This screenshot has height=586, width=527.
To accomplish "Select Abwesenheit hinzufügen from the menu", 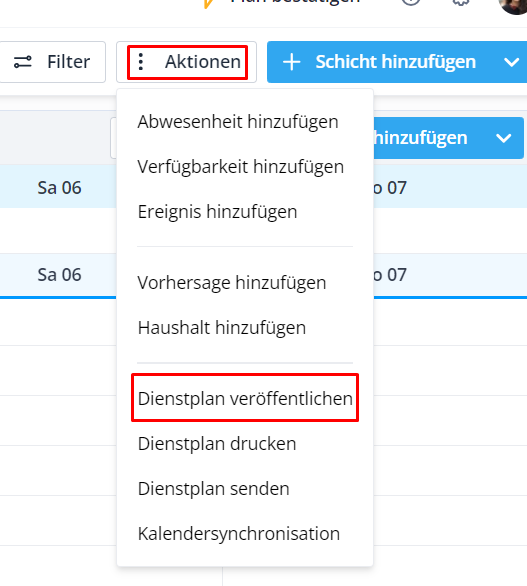I will point(238,122).
